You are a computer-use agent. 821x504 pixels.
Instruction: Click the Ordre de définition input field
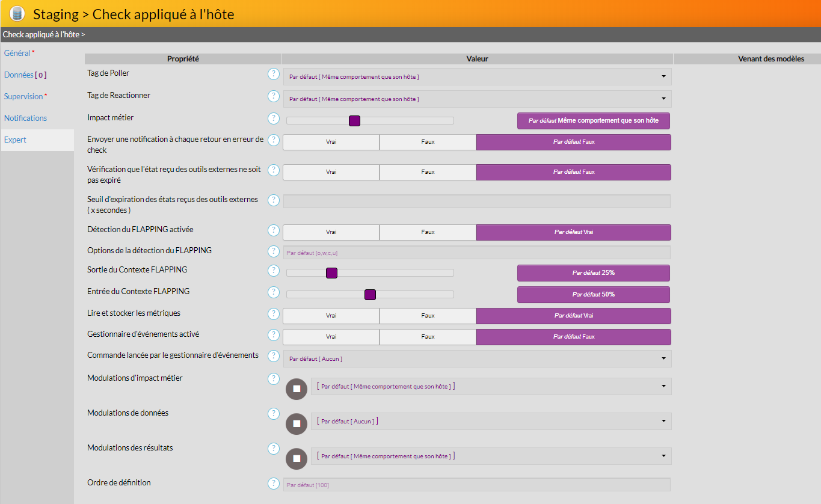(x=476, y=485)
